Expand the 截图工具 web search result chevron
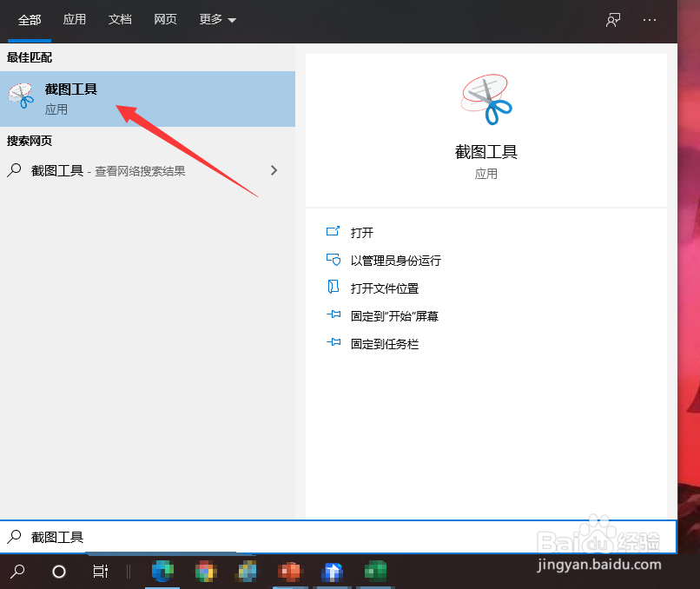This screenshot has height=589, width=700. tap(274, 170)
